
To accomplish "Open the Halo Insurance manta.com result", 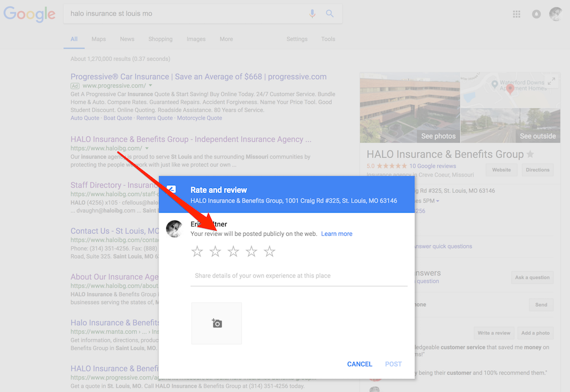I will [x=115, y=322].
